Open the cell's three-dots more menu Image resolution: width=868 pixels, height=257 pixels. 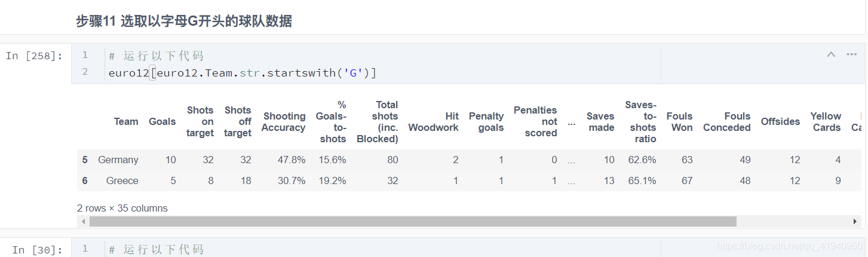click(x=851, y=54)
